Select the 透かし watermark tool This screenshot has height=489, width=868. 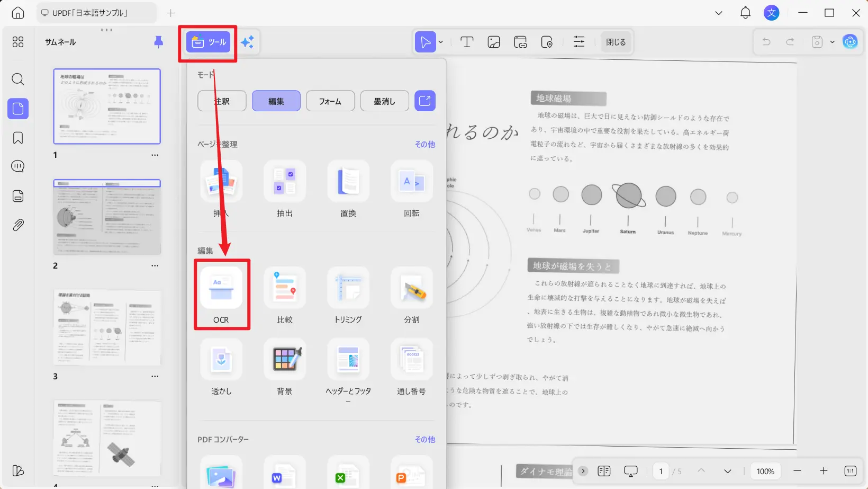tap(221, 367)
